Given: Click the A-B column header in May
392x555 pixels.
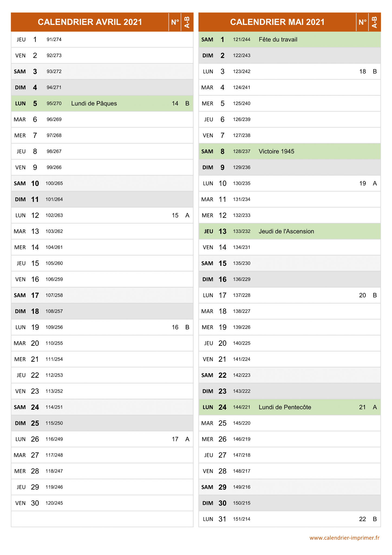Looking at the screenshot, I should tap(375, 22).
